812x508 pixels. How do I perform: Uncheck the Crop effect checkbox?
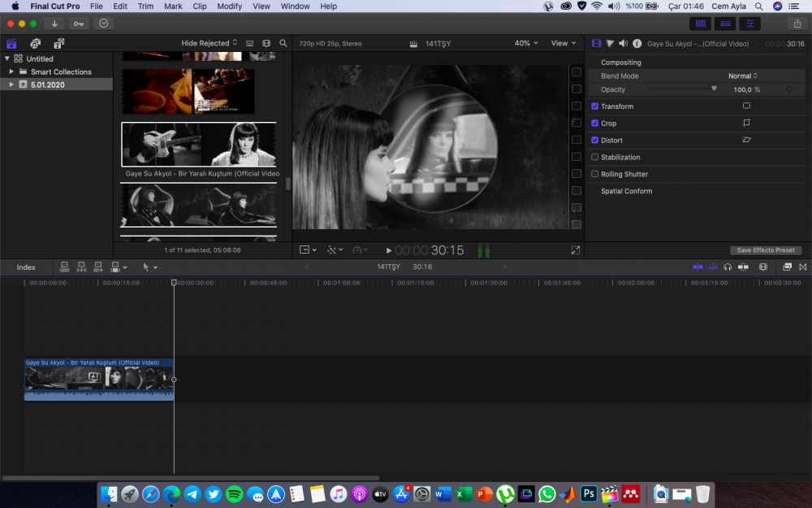595,124
